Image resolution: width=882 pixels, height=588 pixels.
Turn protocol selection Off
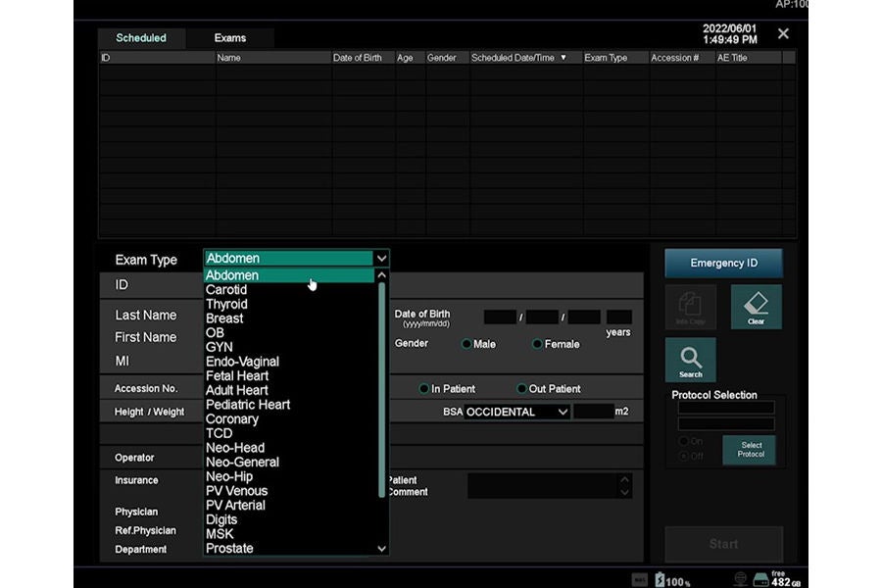pyautogui.click(x=683, y=456)
